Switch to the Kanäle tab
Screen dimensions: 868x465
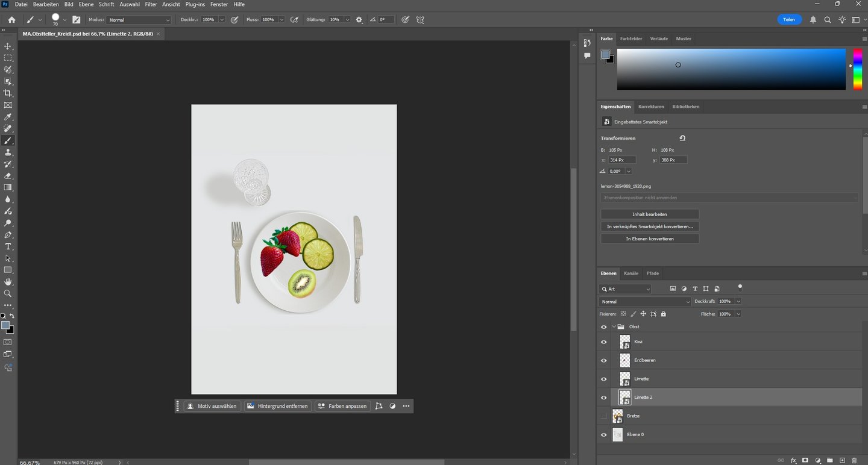(631, 273)
